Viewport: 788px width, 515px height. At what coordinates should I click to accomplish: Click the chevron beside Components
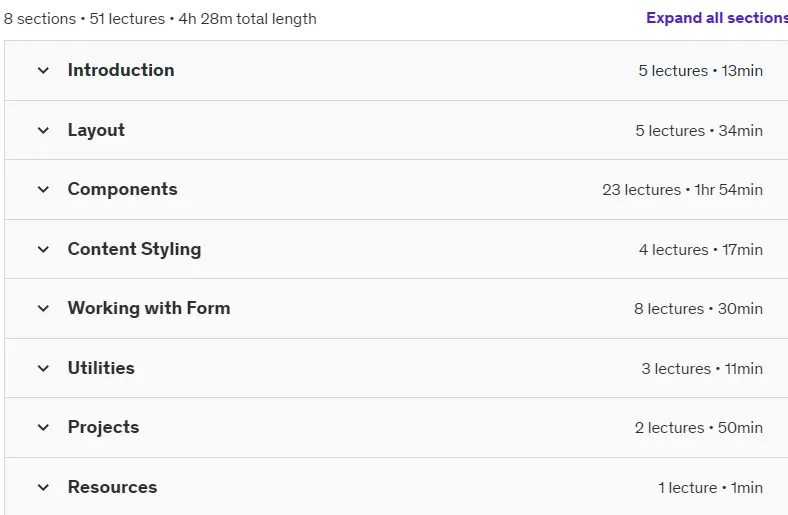(43, 189)
